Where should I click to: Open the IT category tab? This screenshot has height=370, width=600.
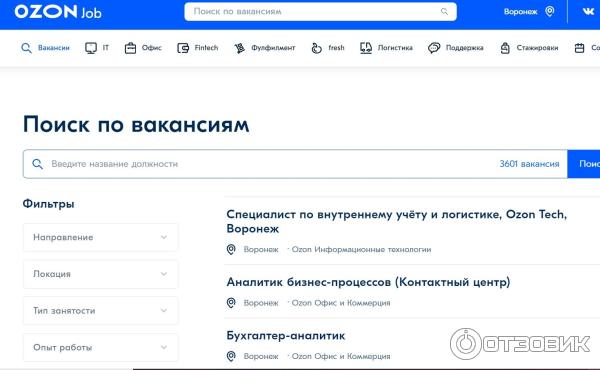(97, 48)
